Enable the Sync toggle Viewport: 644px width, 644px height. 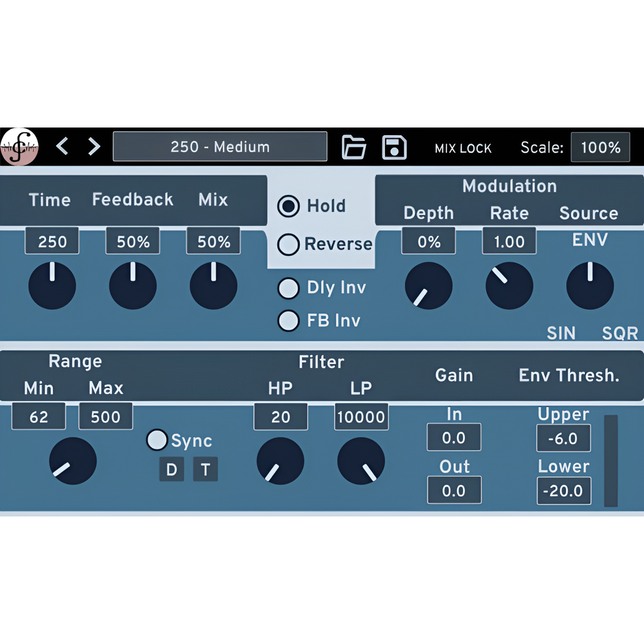pos(157,440)
